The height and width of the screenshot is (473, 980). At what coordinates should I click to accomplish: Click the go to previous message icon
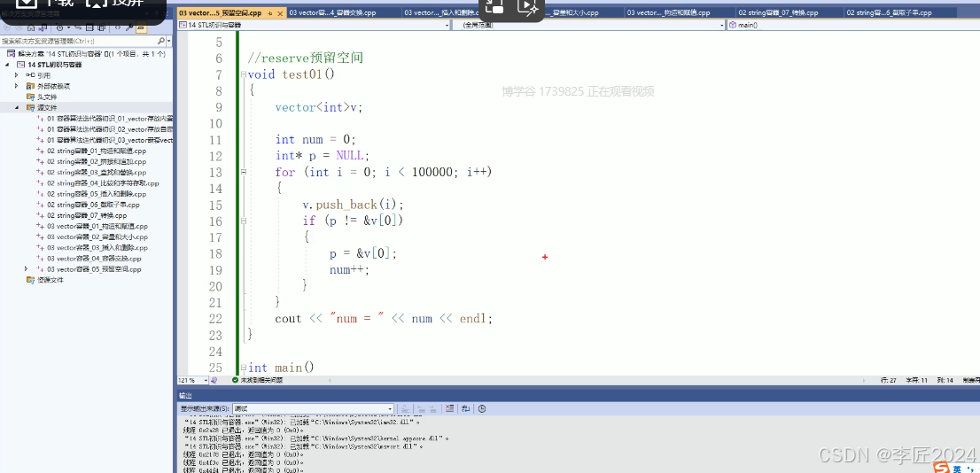(421, 408)
